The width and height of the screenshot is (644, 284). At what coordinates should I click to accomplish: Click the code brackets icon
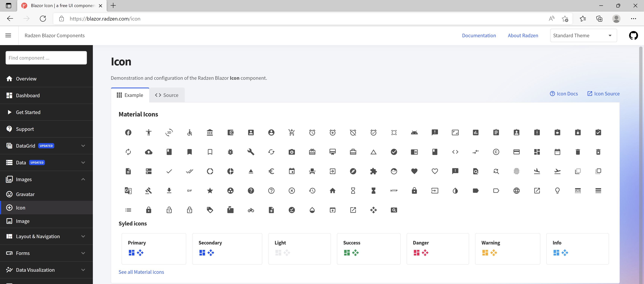click(455, 152)
